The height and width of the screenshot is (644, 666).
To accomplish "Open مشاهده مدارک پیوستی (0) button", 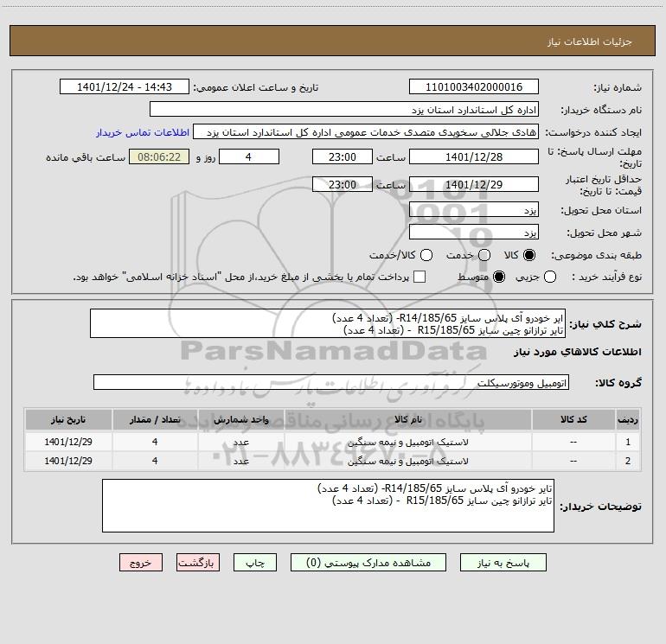I will 368,563.
